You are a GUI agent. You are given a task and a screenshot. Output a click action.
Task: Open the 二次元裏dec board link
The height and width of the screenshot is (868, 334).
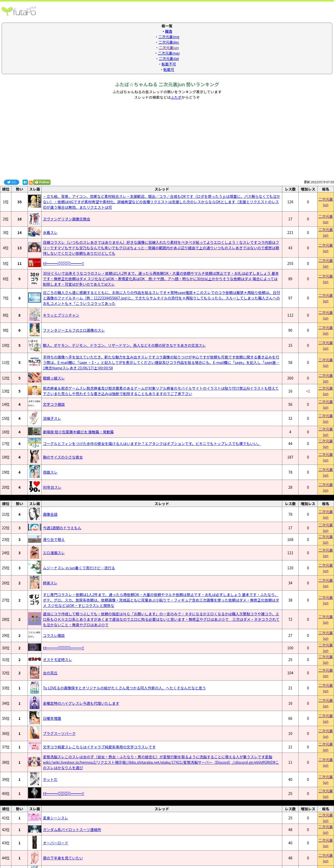pyautogui.click(x=169, y=42)
